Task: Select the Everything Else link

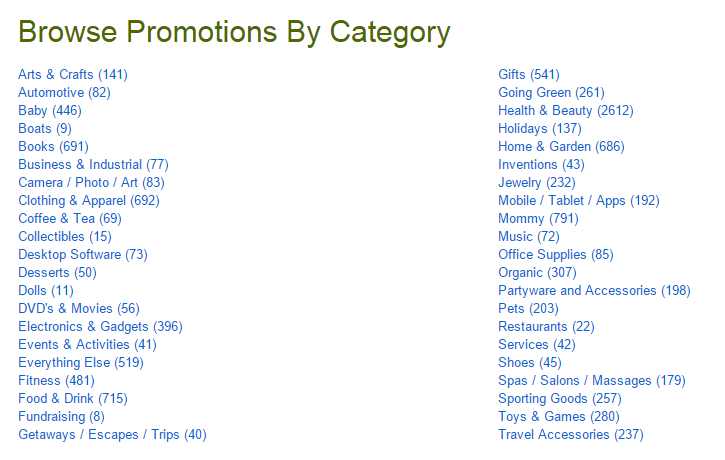Action: [81, 363]
